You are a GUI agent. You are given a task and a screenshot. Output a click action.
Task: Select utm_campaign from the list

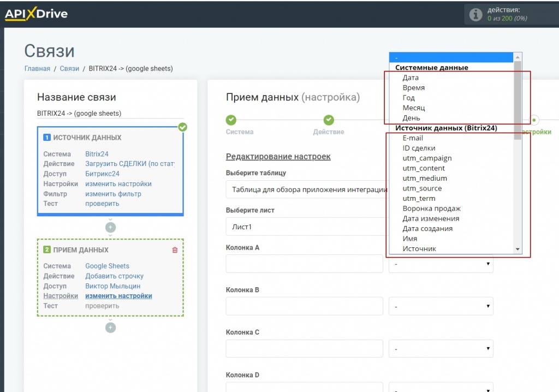point(451,158)
